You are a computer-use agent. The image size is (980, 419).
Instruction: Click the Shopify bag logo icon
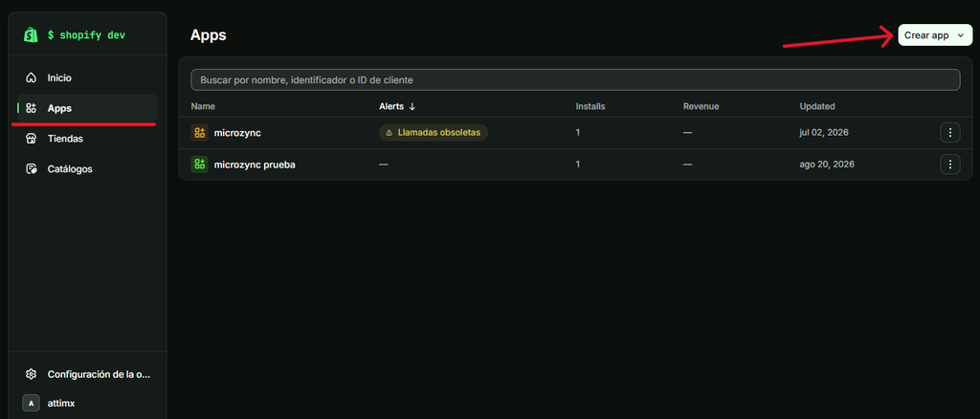click(x=31, y=35)
